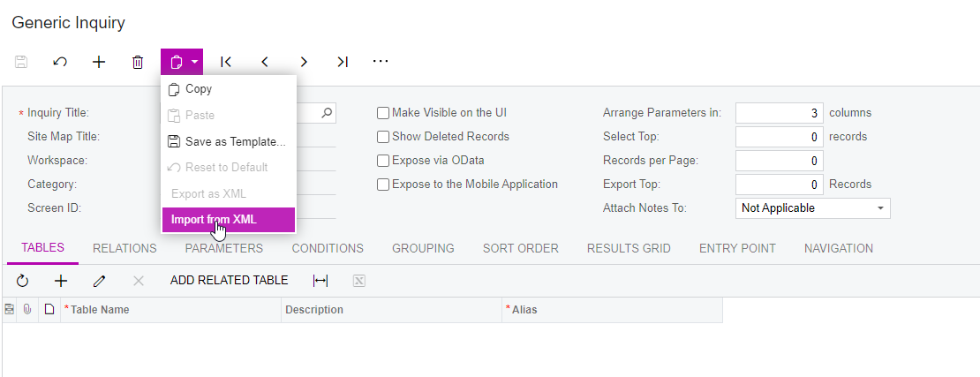Screen dimensions: 980x377
Task: Click the plus icon to add new inquiry
Action: pyautogui.click(x=99, y=62)
